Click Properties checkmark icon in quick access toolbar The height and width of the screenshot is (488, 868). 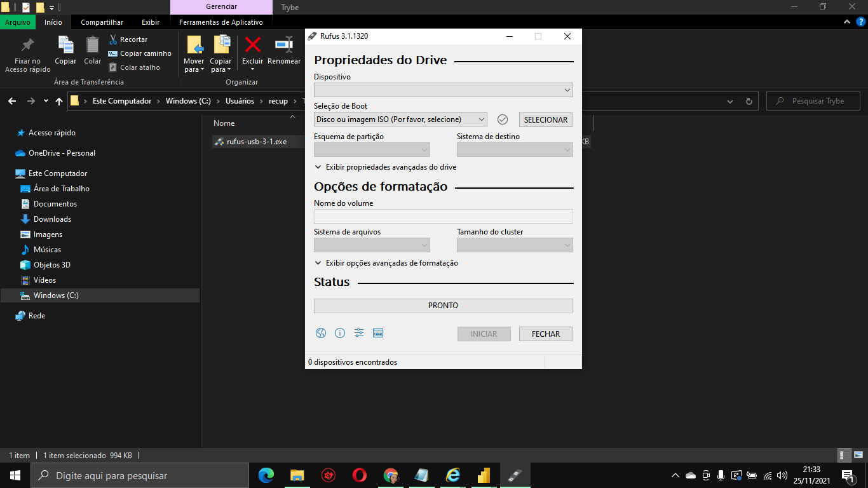point(26,8)
